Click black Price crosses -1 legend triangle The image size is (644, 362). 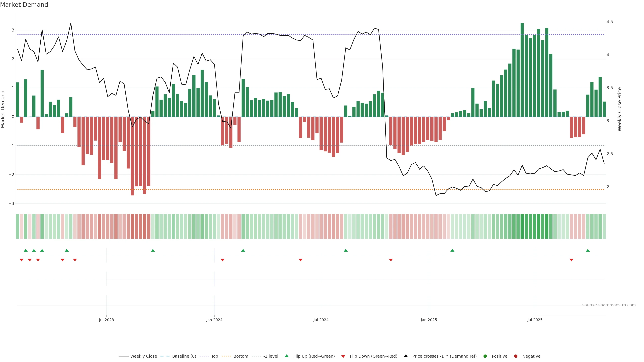pyautogui.click(x=406, y=356)
